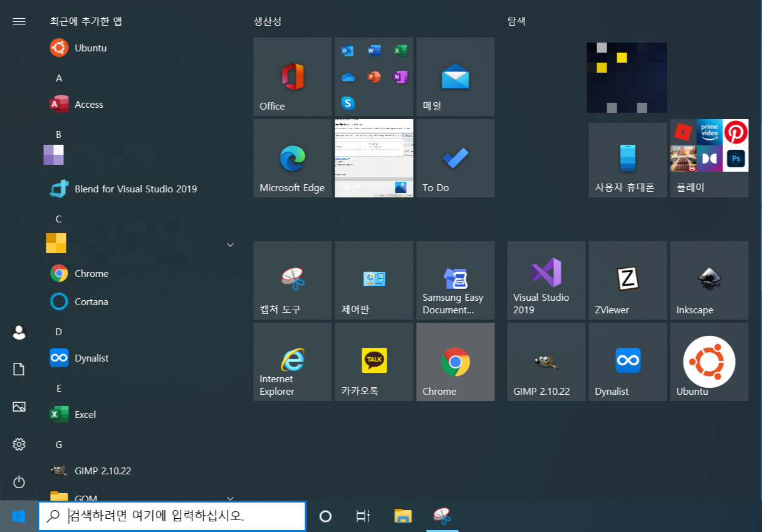The height and width of the screenshot is (532, 762).
Task: Open Visual Studio 2019 tile
Action: pyautogui.click(x=546, y=280)
